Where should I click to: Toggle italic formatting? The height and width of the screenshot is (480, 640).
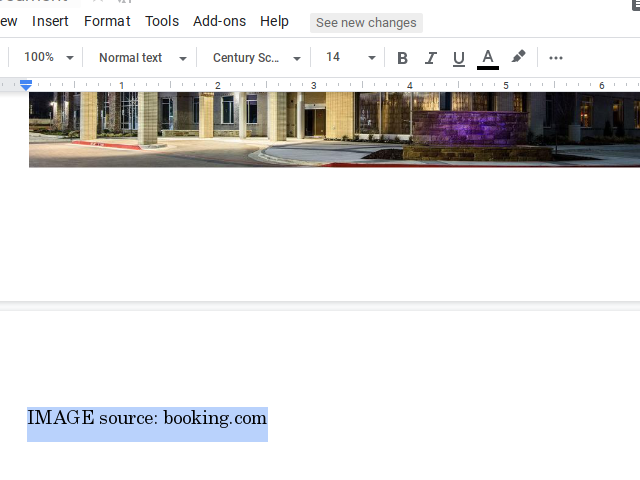431,58
